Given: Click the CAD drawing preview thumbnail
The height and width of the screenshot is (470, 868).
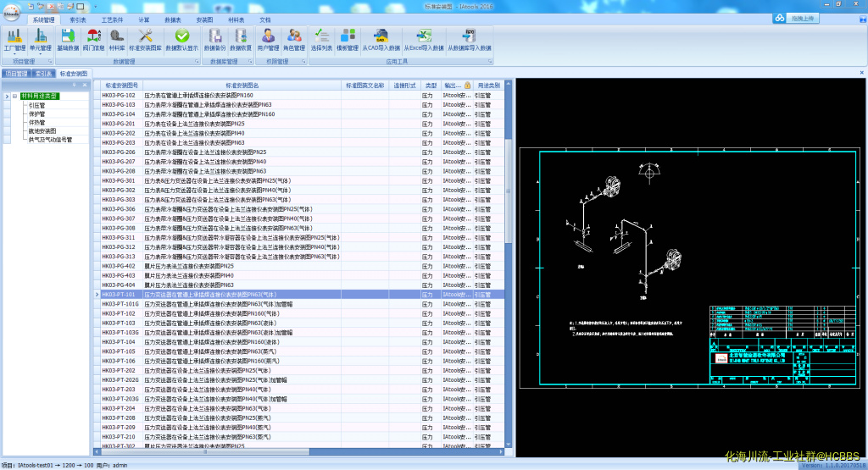Looking at the screenshot, I should 690,268.
